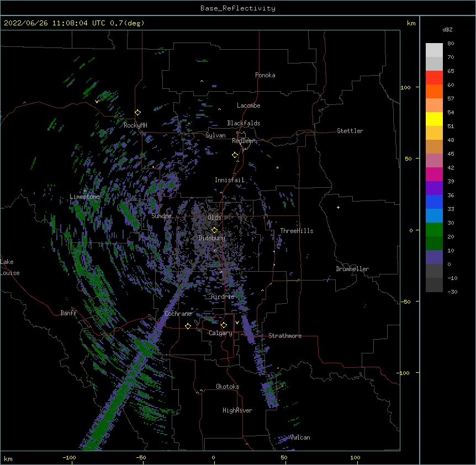Click the yellow diamond marker near RockyMH
476x465 pixels.
click(138, 113)
